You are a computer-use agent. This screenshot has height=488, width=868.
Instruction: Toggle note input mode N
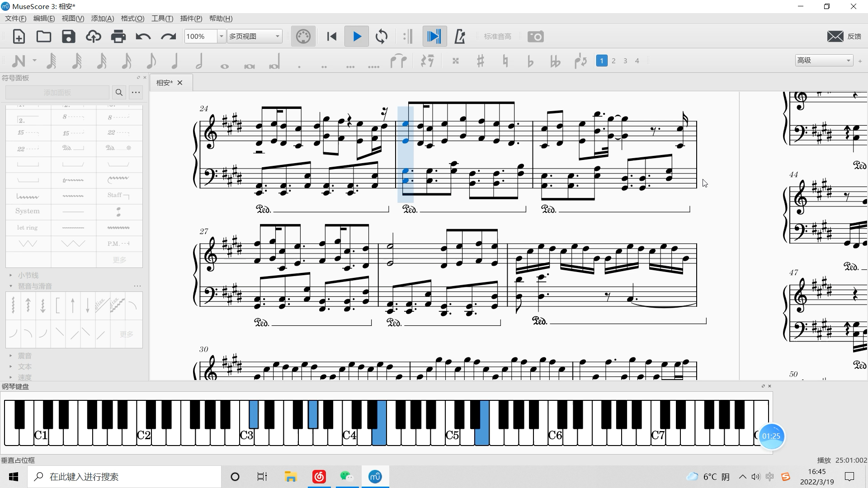coord(19,61)
